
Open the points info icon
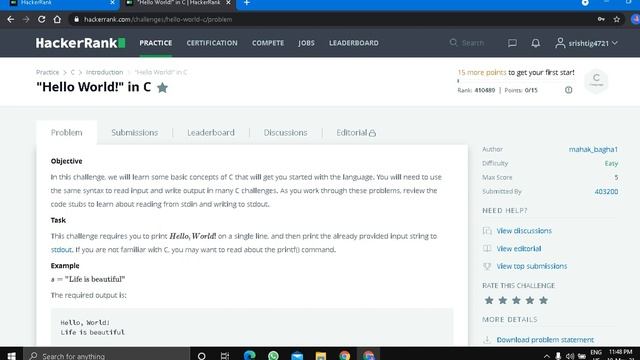[569, 90]
